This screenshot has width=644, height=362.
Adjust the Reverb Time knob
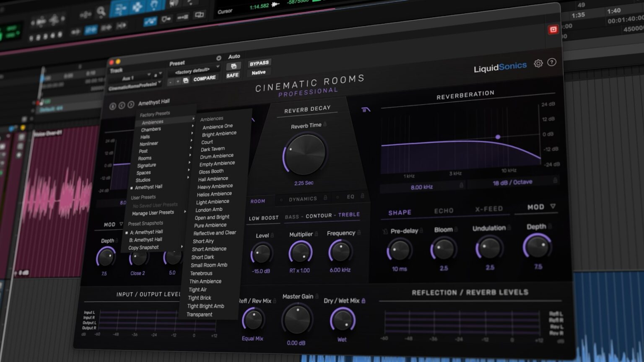pos(305,154)
